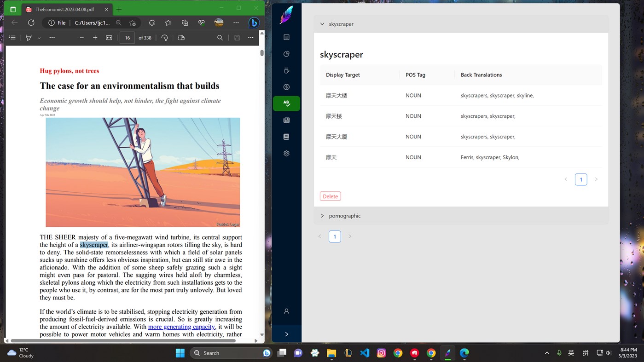
Task: Open the pie chart statistics sidebar icon
Action: point(286,54)
